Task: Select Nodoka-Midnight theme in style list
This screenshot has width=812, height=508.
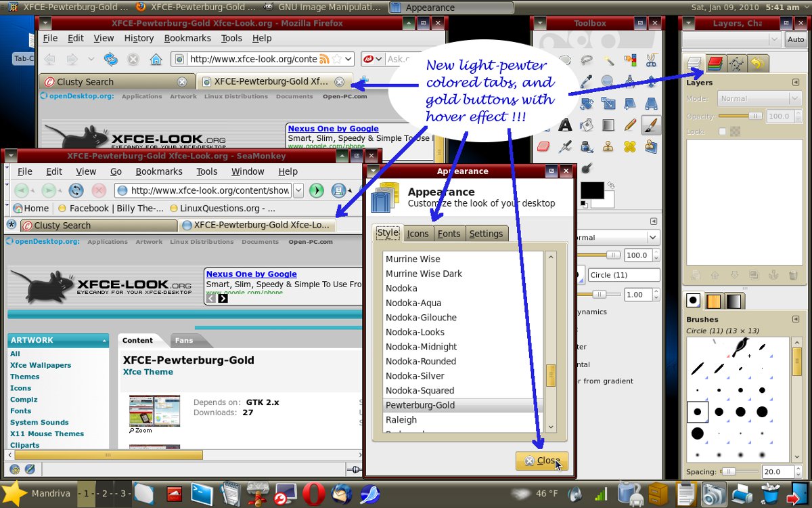Action: tap(422, 347)
